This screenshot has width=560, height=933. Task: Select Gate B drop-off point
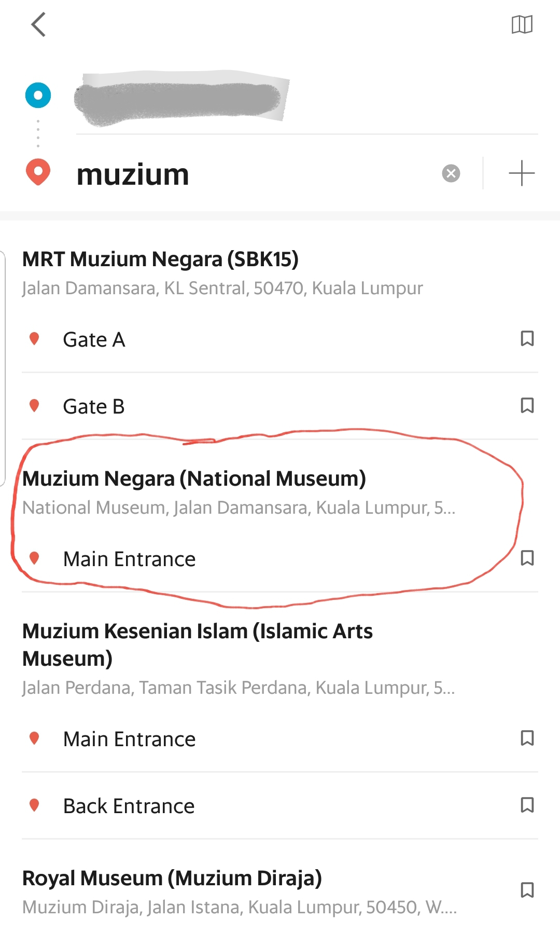click(94, 407)
